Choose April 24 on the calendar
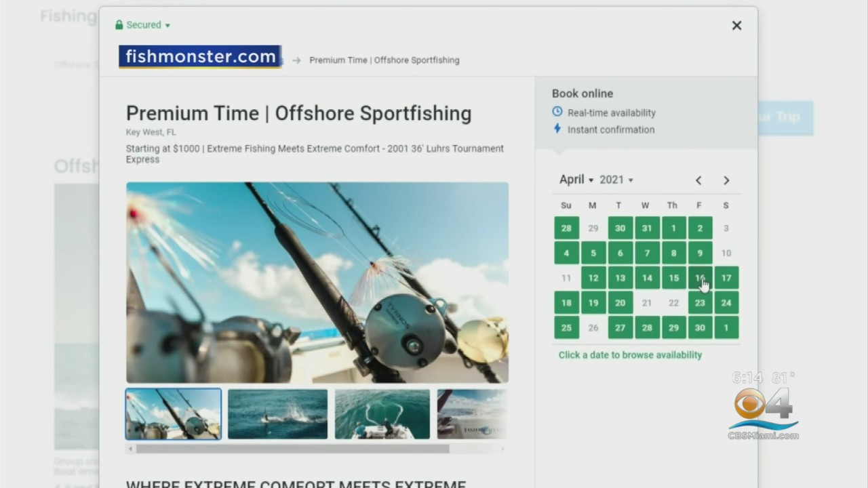Image resolution: width=868 pixels, height=488 pixels. [726, 303]
